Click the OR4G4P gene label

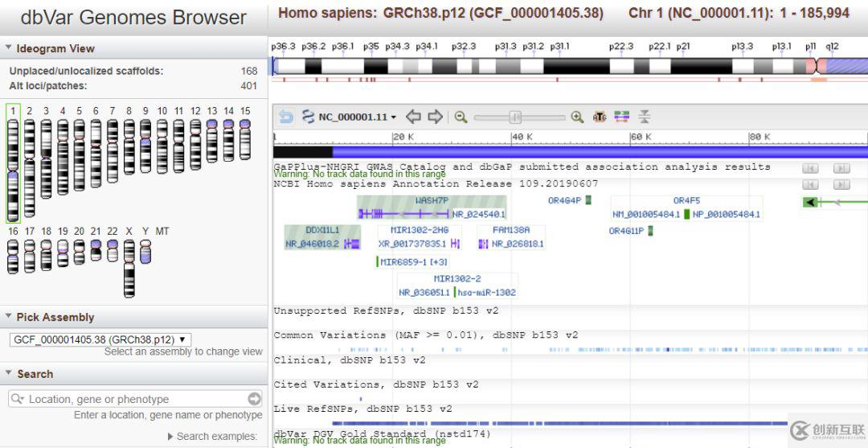pos(565,200)
